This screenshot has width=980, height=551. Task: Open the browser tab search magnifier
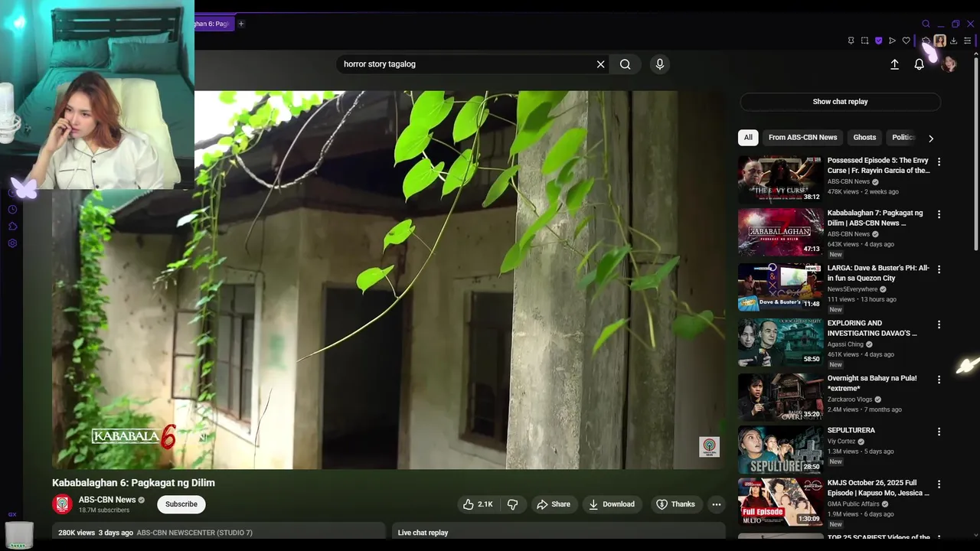click(926, 24)
